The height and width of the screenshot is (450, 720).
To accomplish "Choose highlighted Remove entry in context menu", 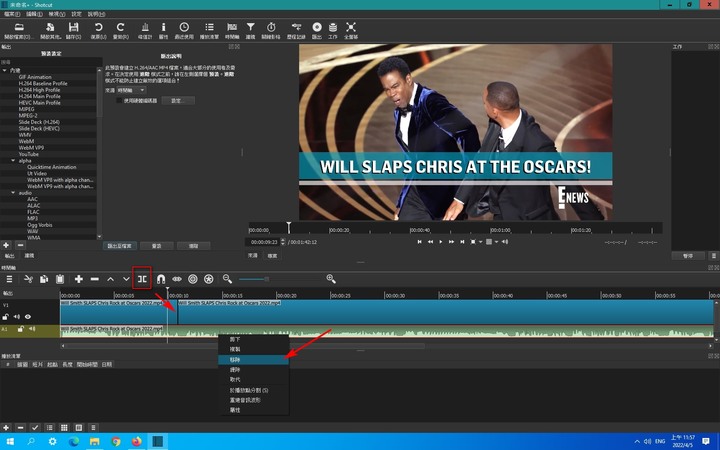I will click(253, 360).
